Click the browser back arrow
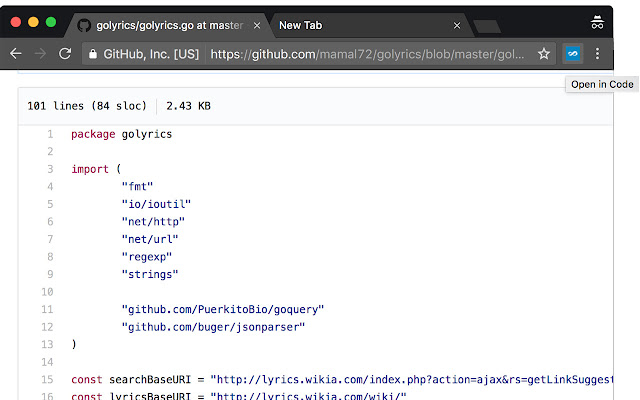Viewport: 640px width, 400px height. click(x=16, y=53)
